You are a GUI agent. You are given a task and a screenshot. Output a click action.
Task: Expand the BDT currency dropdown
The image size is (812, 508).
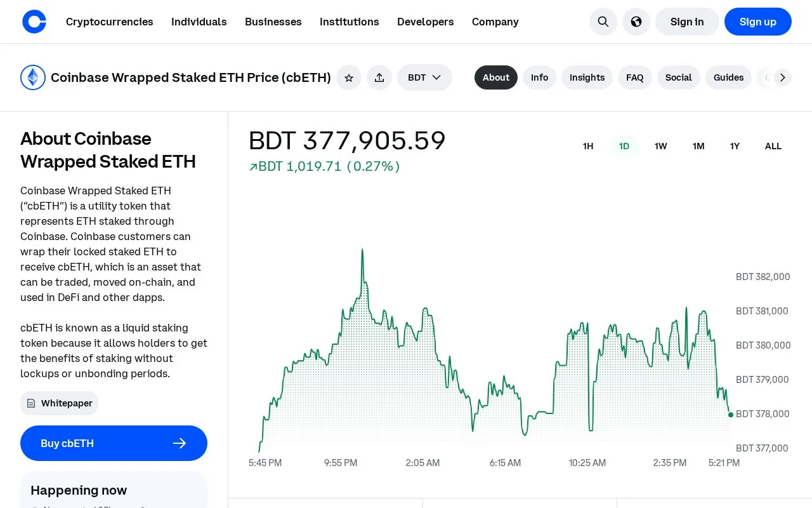point(424,77)
